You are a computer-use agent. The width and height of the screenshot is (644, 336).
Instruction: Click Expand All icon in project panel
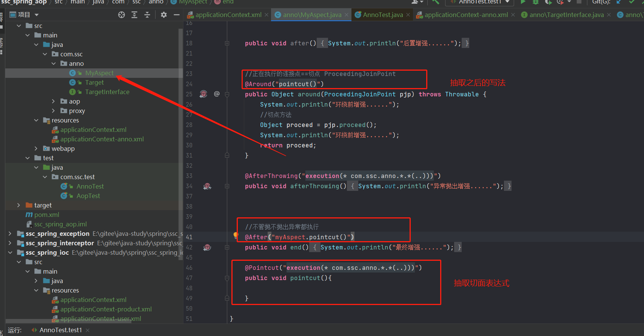tap(134, 15)
